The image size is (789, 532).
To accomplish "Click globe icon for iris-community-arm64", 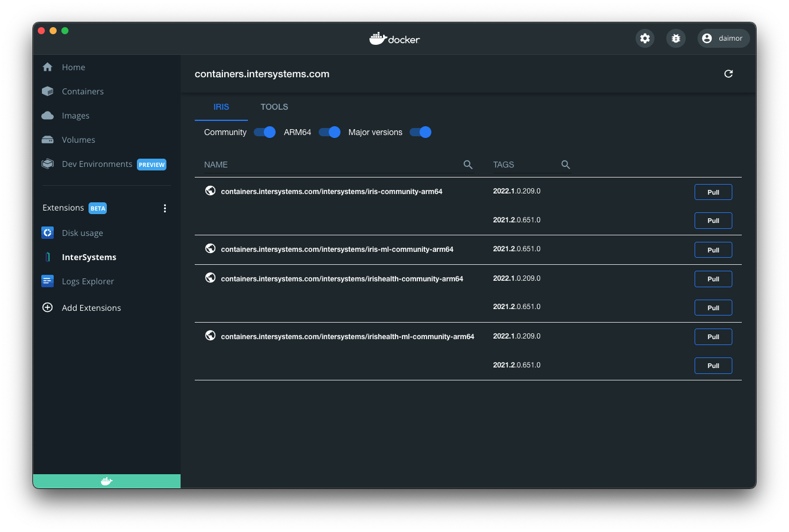I will pyautogui.click(x=210, y=191).
